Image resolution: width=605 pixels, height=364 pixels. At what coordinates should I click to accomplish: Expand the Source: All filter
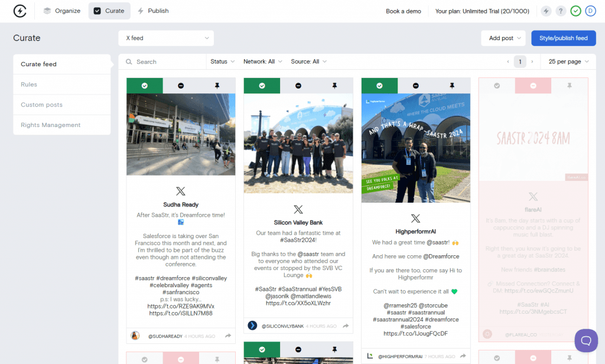[308, 62]
